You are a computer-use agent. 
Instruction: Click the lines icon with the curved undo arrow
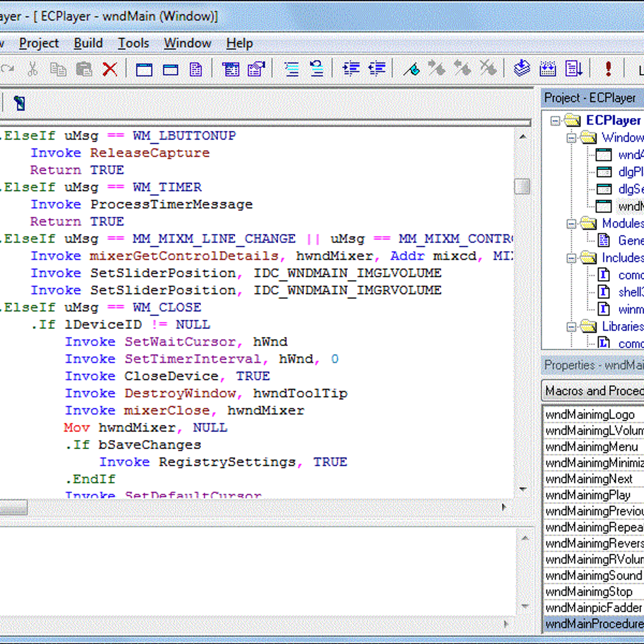click(317, 68)
